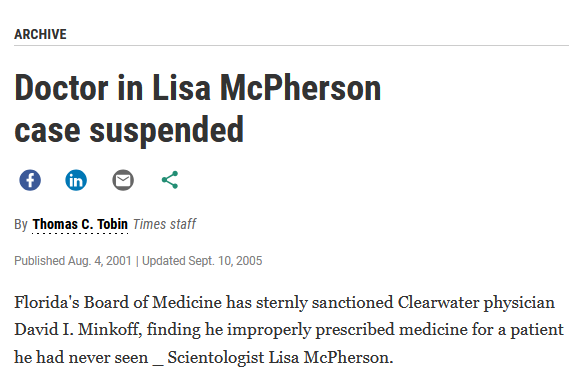Email this article via envelope icon
The width and height of the screenshot is (572, 391).
[123, 180]
